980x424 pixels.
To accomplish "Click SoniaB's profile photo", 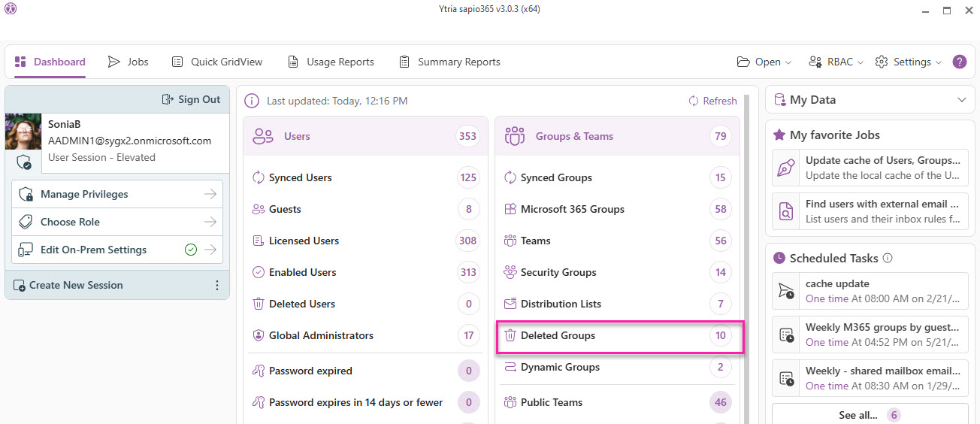I will coord(23,132).
